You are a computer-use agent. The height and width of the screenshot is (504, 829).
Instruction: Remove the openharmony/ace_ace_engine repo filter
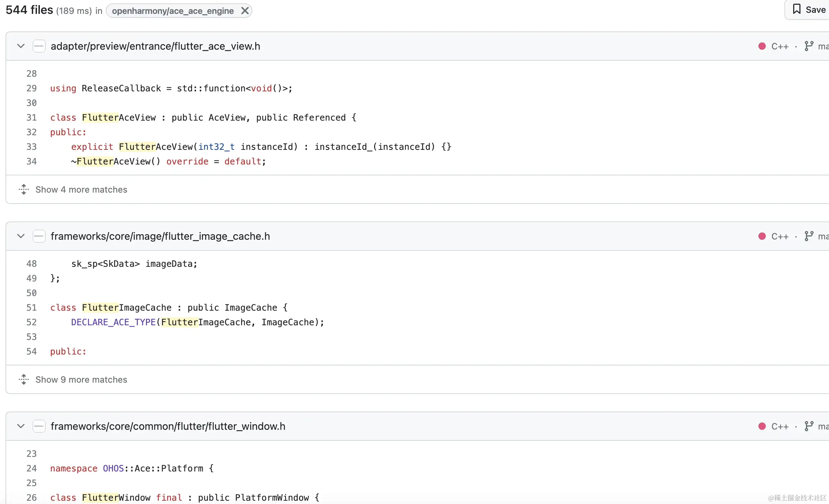[245, 11]
